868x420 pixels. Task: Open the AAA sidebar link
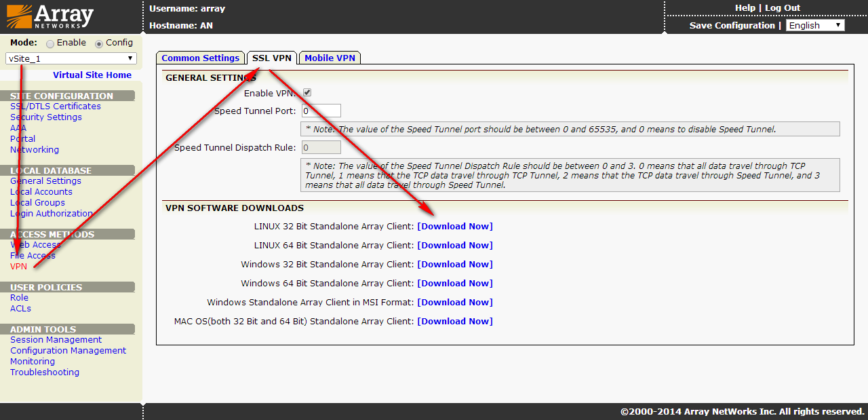(x=18, y=128)
